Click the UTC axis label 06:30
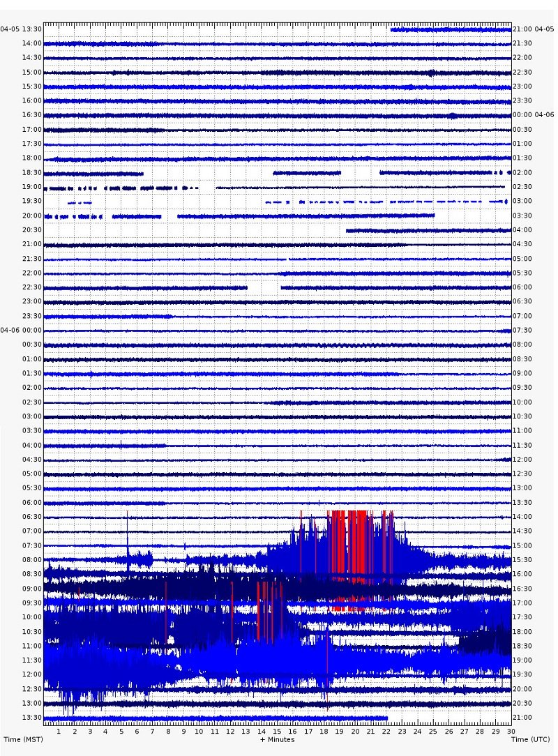 [x=522, y=301]
